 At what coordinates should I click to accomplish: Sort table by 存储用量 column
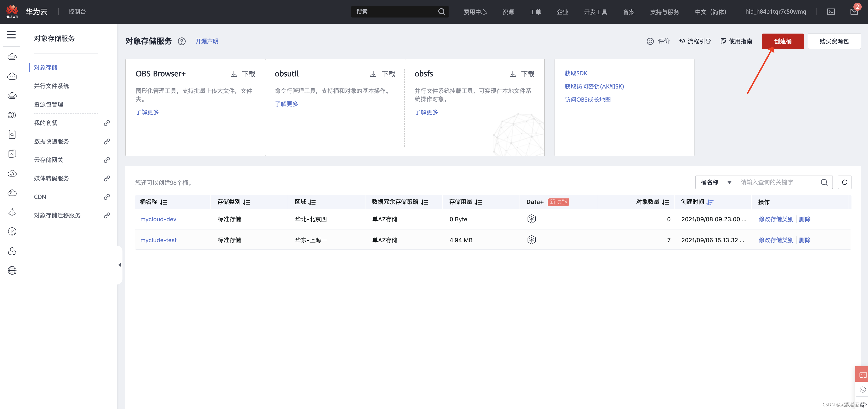click(478, 202)
